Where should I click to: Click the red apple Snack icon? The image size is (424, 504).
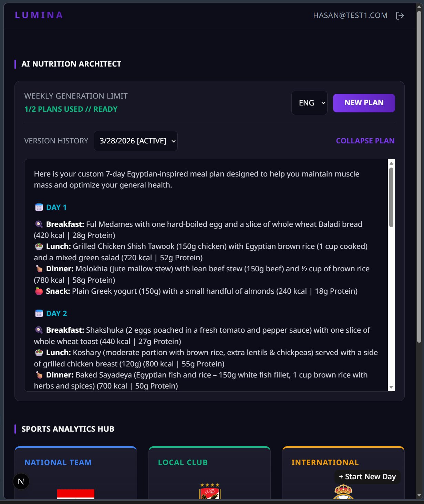[x=39, y=291]
